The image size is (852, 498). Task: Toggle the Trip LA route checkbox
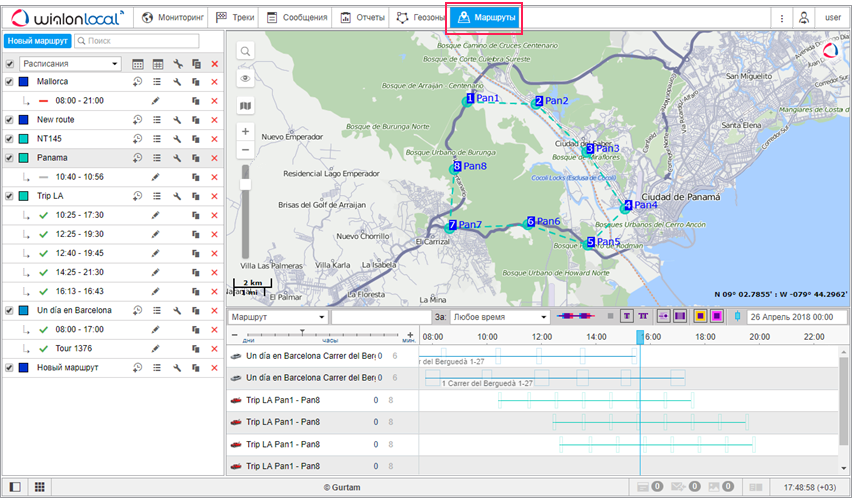[x=10, y=196]
